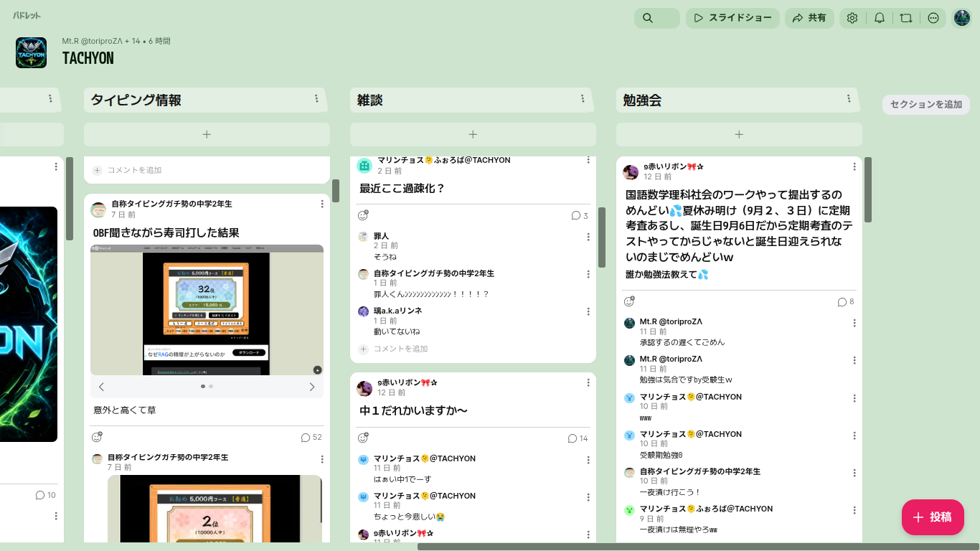Screen dimensions: 980x551
Task: Click the 勉強会 column vertical scrollbar
Action: [868, 189]
